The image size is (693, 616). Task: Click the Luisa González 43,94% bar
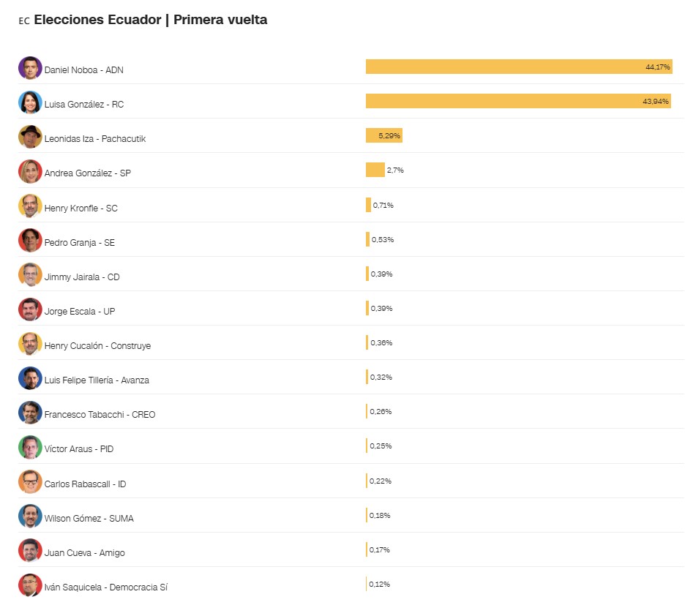[x=517, y=101]
